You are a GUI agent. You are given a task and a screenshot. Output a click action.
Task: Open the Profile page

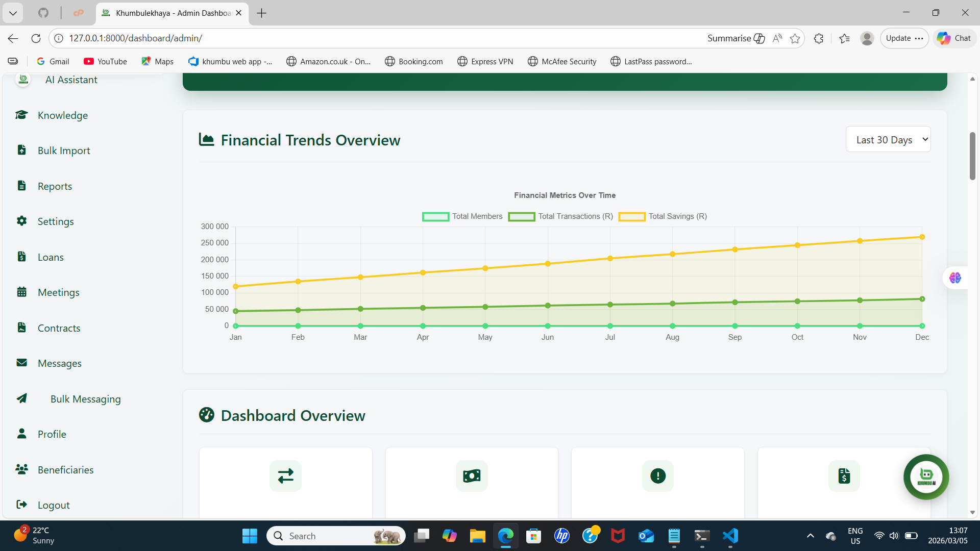[x=52, y=434]
